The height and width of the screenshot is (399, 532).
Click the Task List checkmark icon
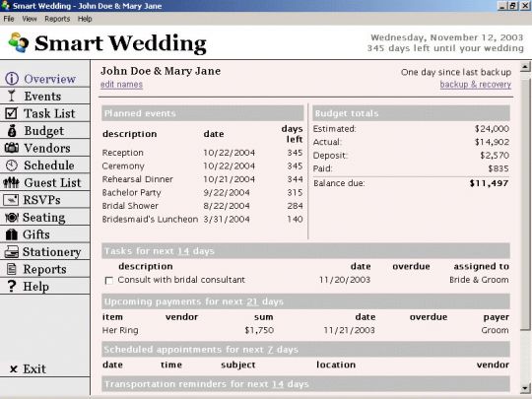11,113
